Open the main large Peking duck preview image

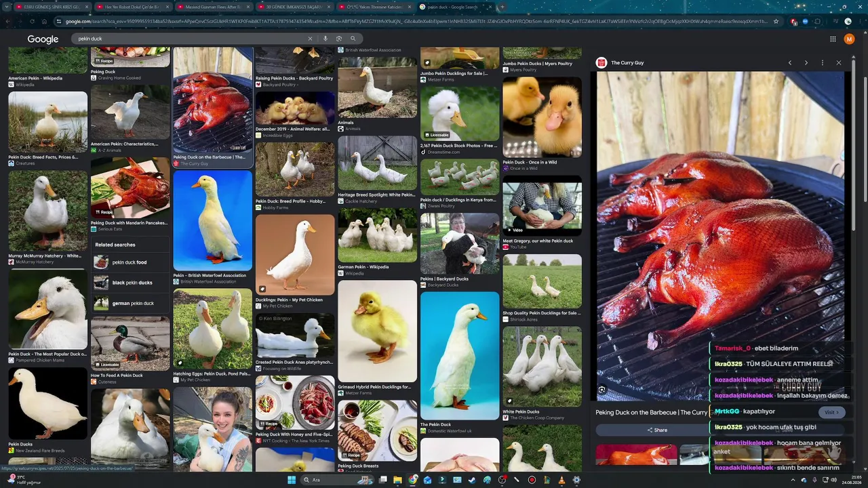(x=720, y=236)
